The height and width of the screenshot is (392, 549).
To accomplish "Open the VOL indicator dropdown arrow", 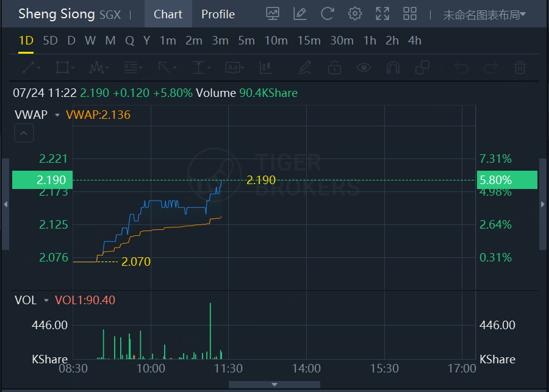I will click(46, 301).
